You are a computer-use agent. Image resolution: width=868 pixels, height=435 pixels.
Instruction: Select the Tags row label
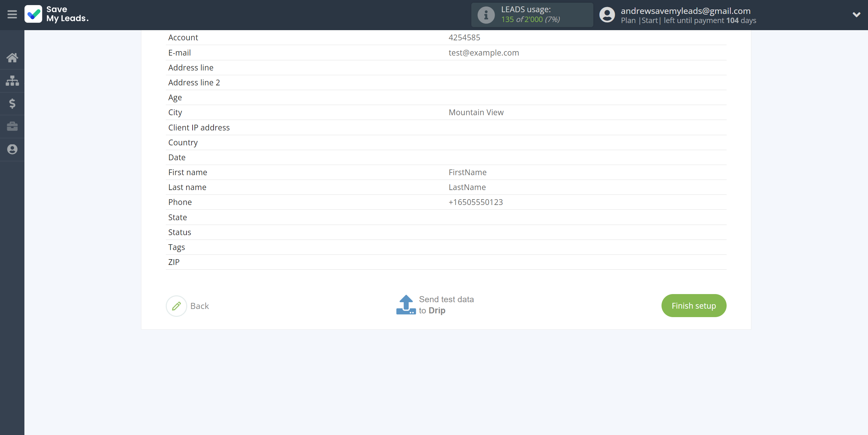(176, 247)
